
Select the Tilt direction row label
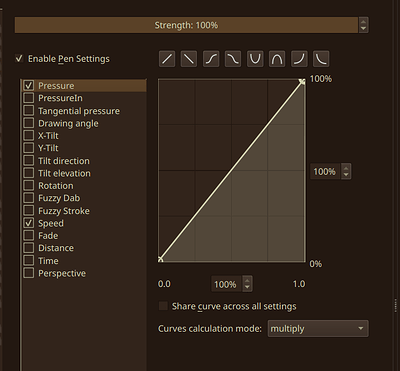(64, 161)
